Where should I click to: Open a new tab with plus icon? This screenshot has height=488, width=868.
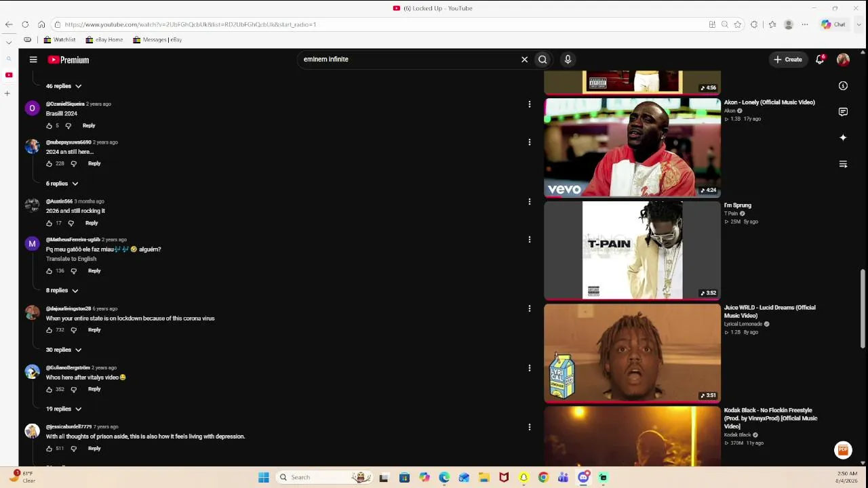[x=7, y=93]
